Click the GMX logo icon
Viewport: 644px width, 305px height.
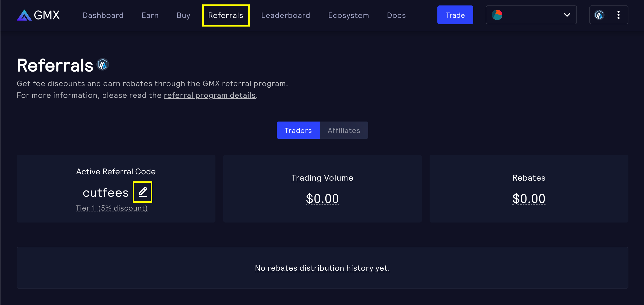pyautogui.click(x=24, y=15)
